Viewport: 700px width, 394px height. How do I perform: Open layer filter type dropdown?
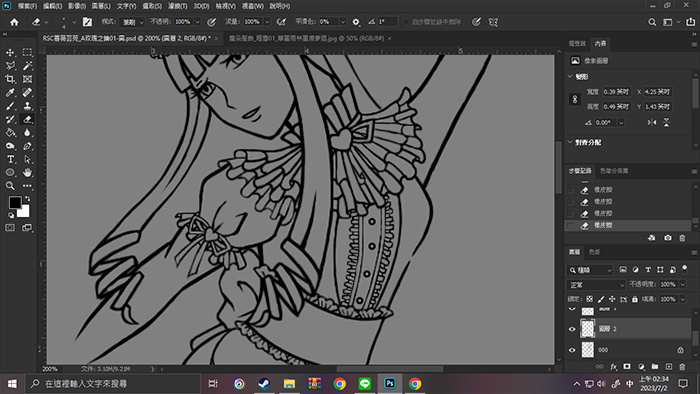point(590,270)
